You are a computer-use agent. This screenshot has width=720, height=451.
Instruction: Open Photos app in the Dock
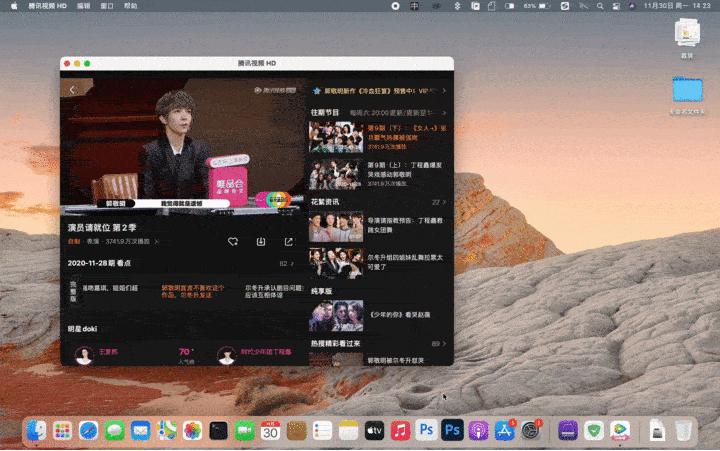(192, 431)
